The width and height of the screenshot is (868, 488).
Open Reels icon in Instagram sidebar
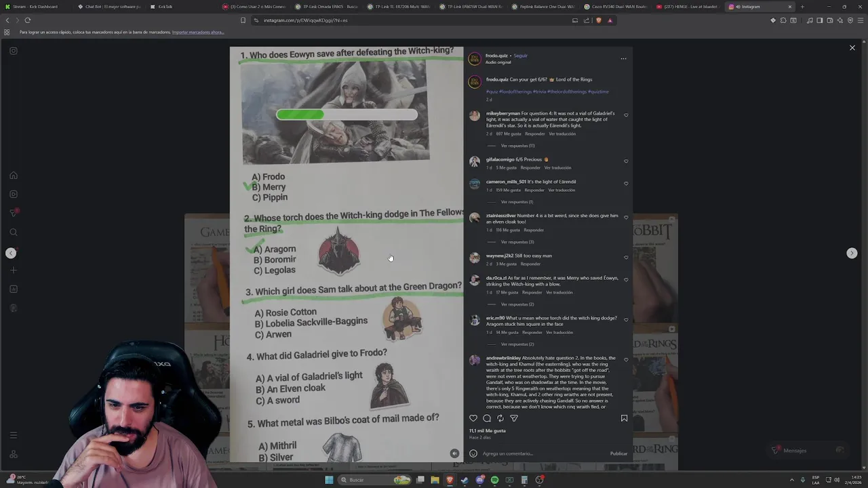pos(13,195)
